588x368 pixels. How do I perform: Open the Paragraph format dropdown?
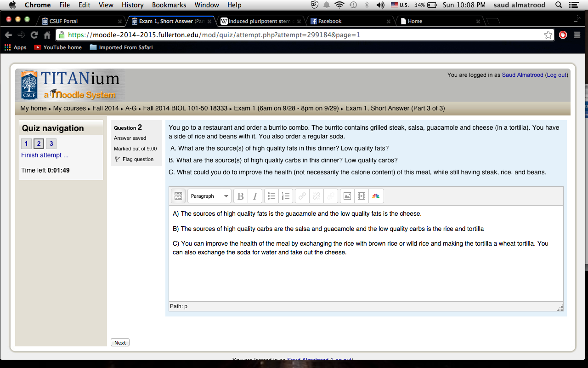click(209, 196)
